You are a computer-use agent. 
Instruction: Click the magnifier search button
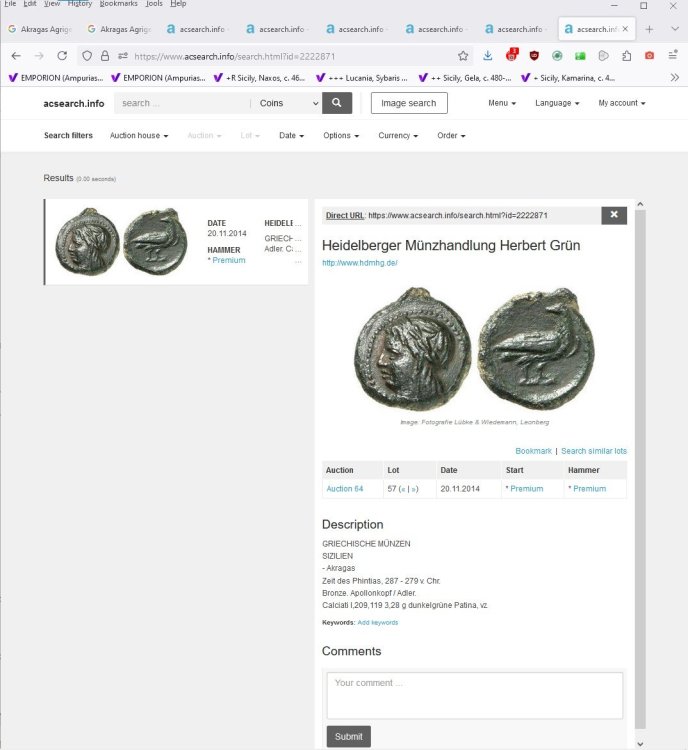tap(337, 103)
